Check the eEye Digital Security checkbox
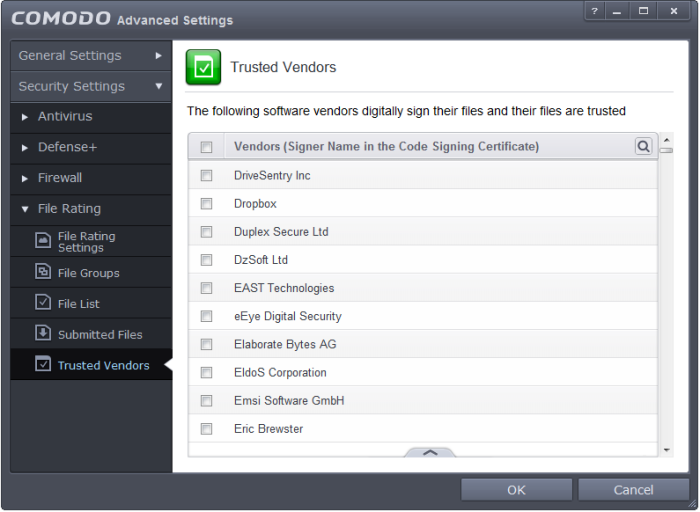The image size is (700, 512). click(206, 316)
